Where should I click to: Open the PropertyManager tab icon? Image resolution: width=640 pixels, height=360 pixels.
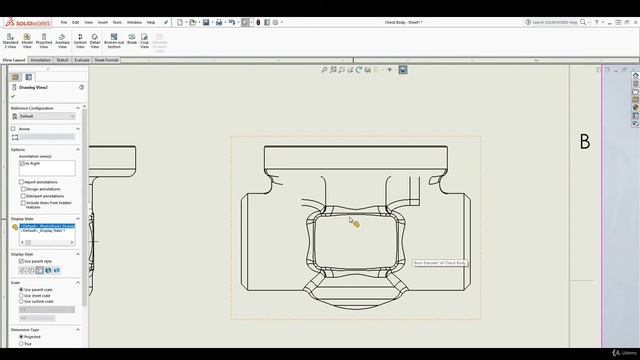coord(29,77)
